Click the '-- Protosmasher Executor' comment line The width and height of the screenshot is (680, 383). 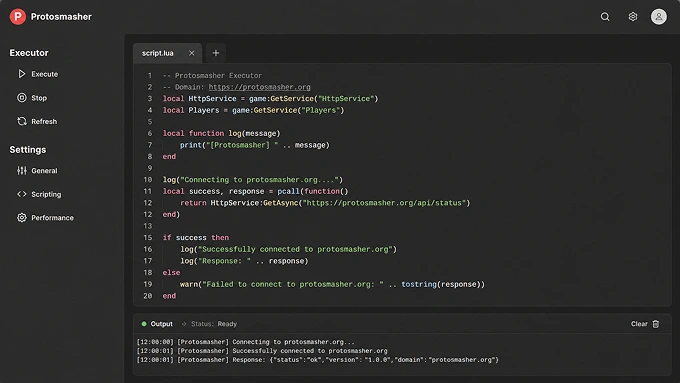[212, 75]
